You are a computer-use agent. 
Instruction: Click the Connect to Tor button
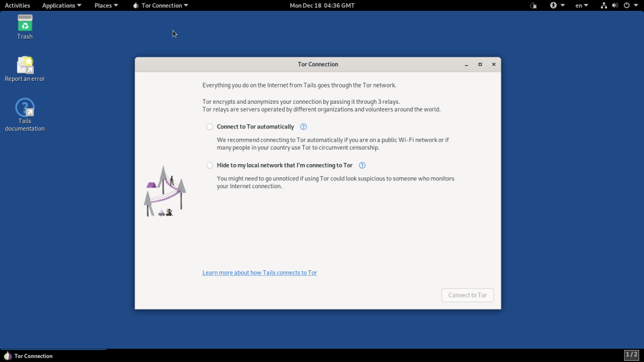468,295
